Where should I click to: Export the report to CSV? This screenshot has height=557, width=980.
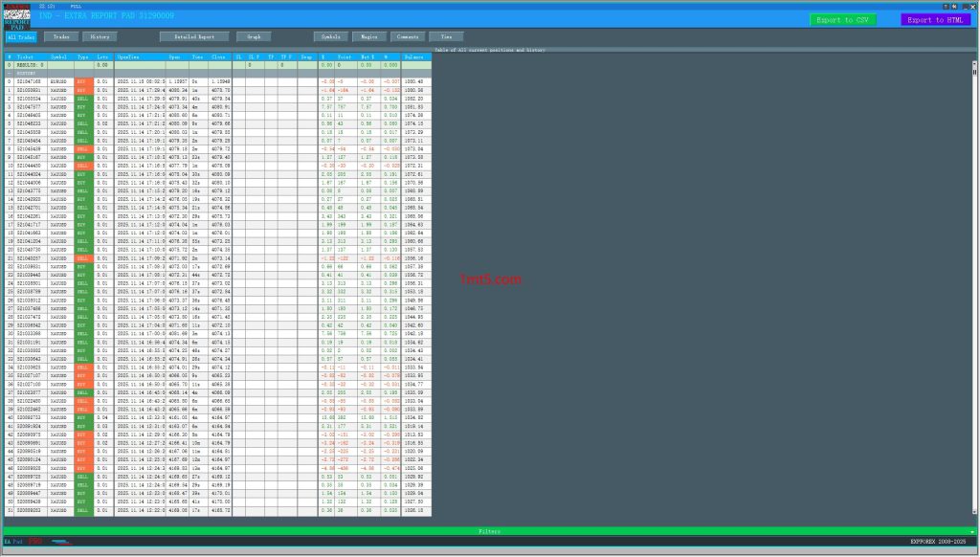tap(843, 18)
